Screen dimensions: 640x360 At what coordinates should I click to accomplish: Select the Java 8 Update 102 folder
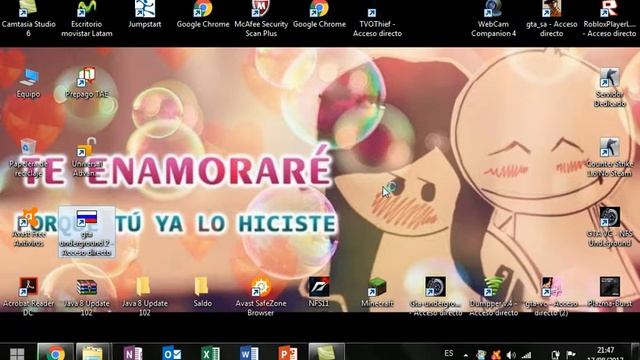coord(144,297)
